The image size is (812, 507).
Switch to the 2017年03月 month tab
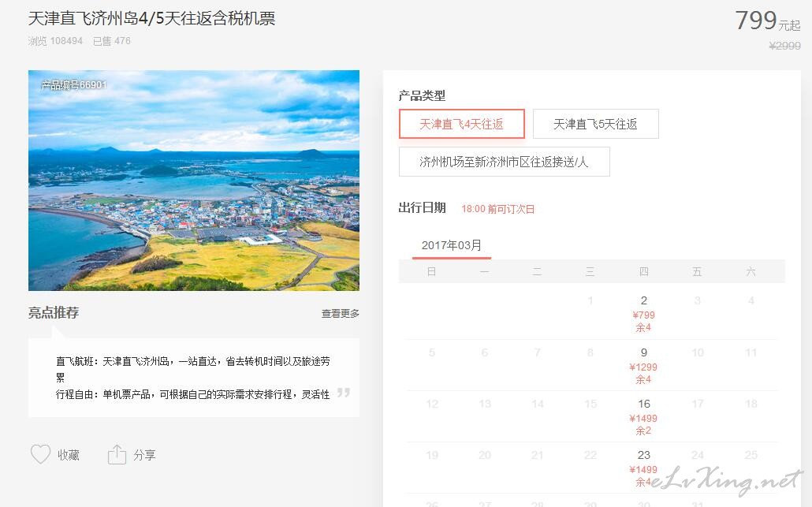click(452, 245)
